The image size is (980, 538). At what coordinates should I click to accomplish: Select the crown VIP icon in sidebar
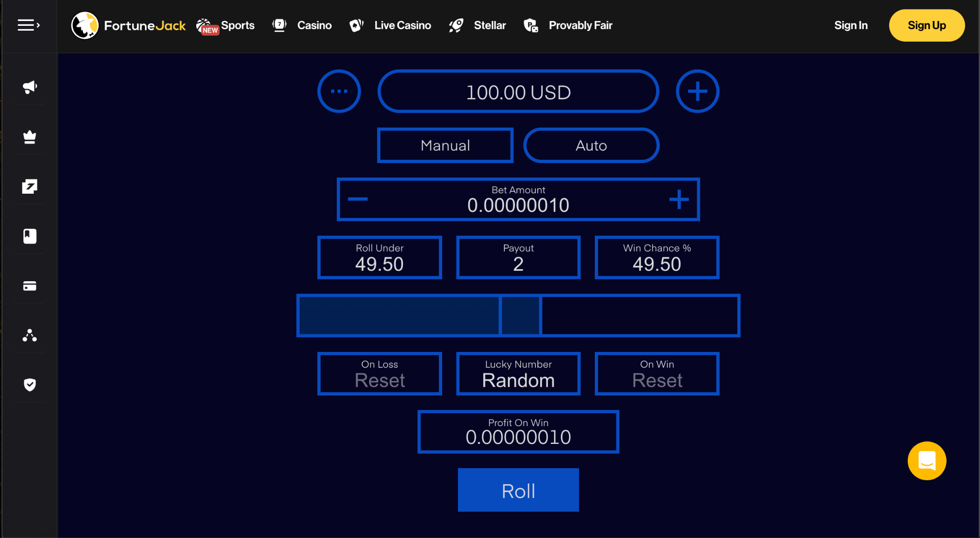[29, 137]
